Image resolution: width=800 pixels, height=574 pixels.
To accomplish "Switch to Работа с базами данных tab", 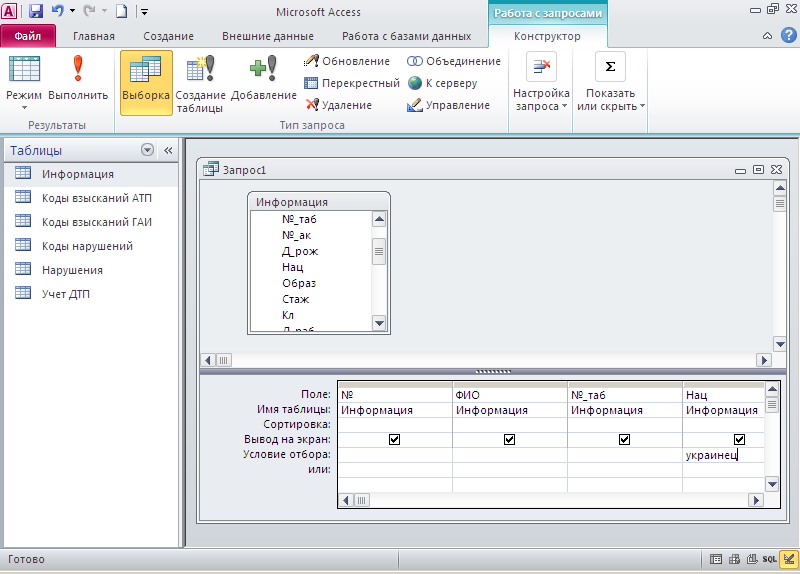I will point(407,36).
